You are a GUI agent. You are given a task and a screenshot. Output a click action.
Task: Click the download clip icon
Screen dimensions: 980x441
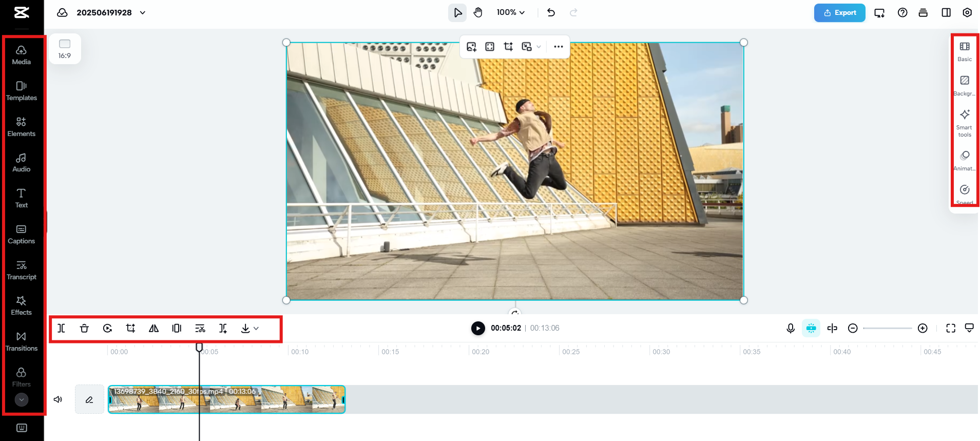[245, 328]
